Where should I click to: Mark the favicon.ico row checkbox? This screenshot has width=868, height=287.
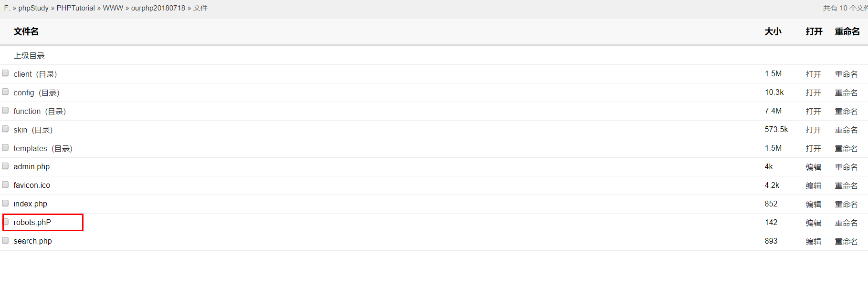pos(5,184)
